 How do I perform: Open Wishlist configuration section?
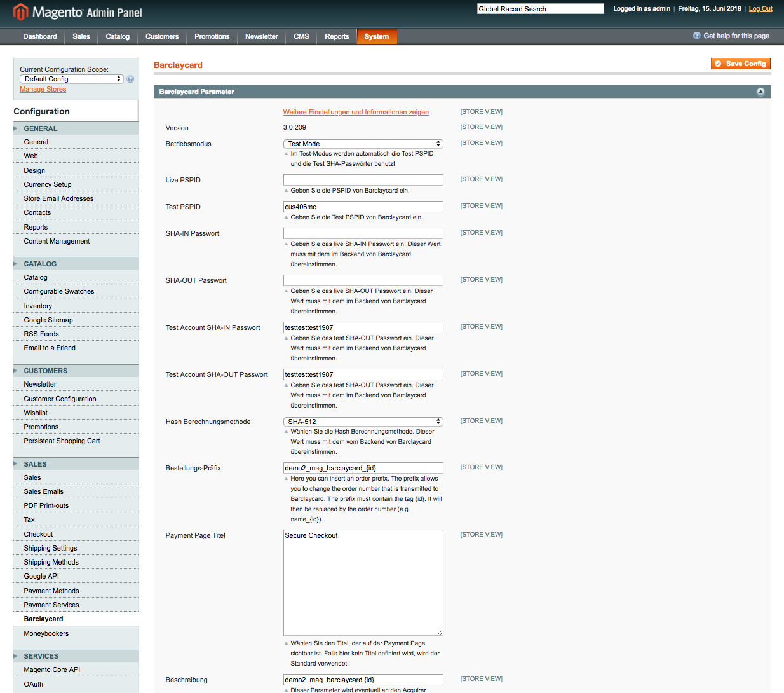click(x=76, y=413)
